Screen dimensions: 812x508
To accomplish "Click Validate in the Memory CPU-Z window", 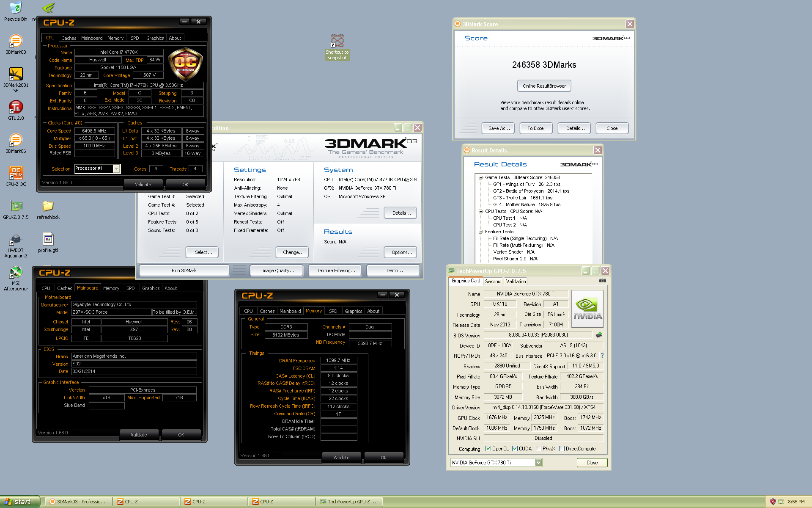I will click(x=341, y=458).
